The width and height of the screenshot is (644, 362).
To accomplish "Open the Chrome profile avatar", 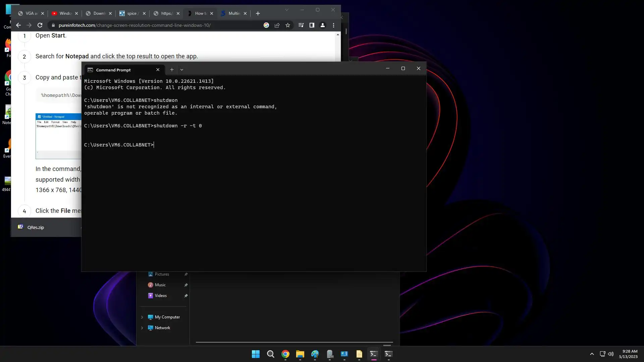I will [323, 25].
